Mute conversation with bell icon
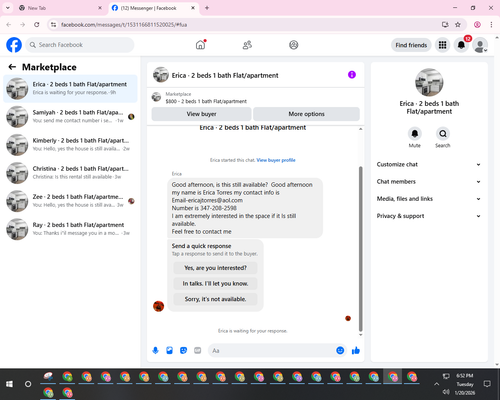Screen dimensions: 500x400 click(x=415, y=134)
